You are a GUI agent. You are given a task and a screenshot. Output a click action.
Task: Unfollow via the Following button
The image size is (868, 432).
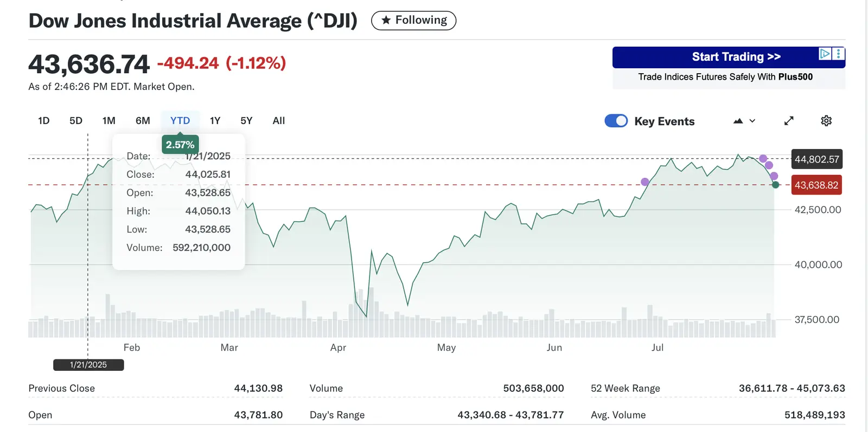[414, 21]
